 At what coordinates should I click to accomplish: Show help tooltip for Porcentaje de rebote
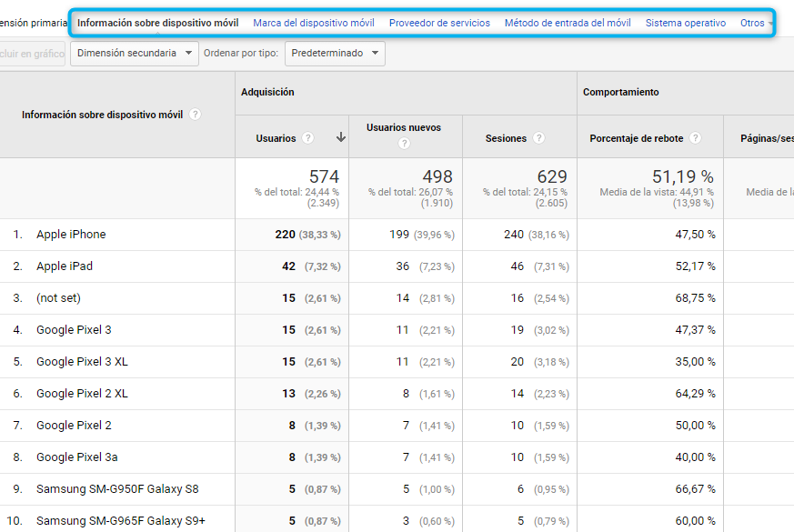pyautogui.click(x=696, y=137)
